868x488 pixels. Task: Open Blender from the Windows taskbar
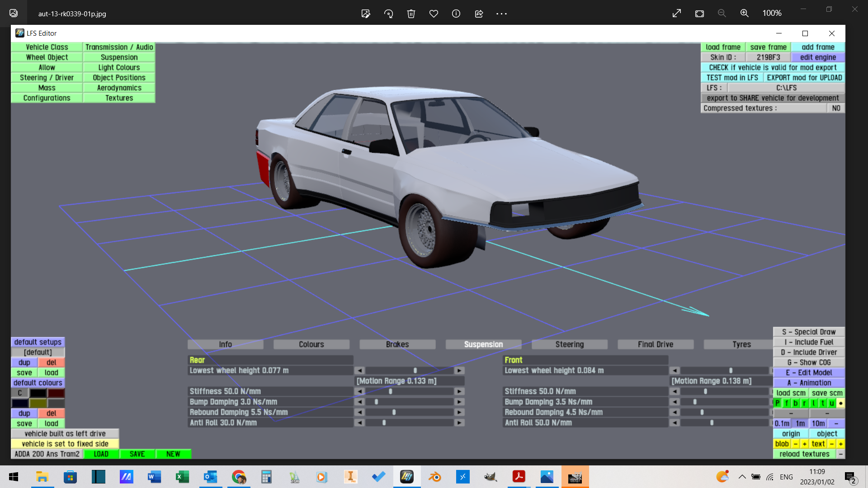435,477
